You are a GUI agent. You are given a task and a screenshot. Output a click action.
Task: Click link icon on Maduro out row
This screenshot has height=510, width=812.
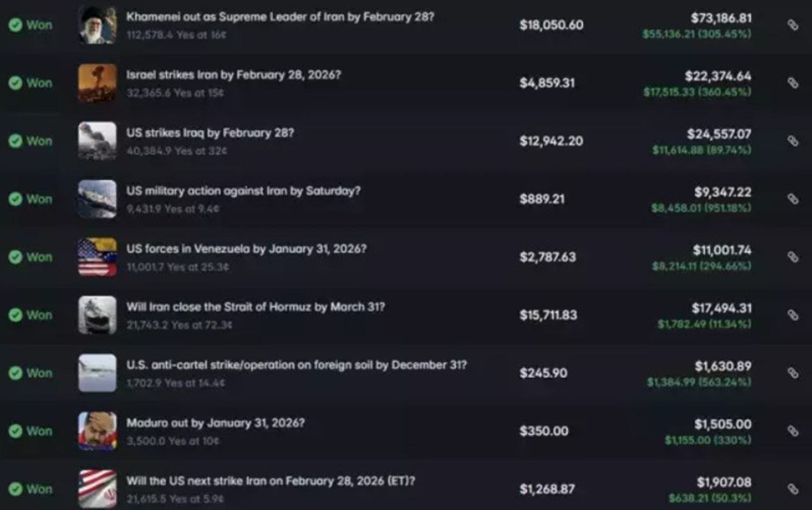click(x=793, y=431)
